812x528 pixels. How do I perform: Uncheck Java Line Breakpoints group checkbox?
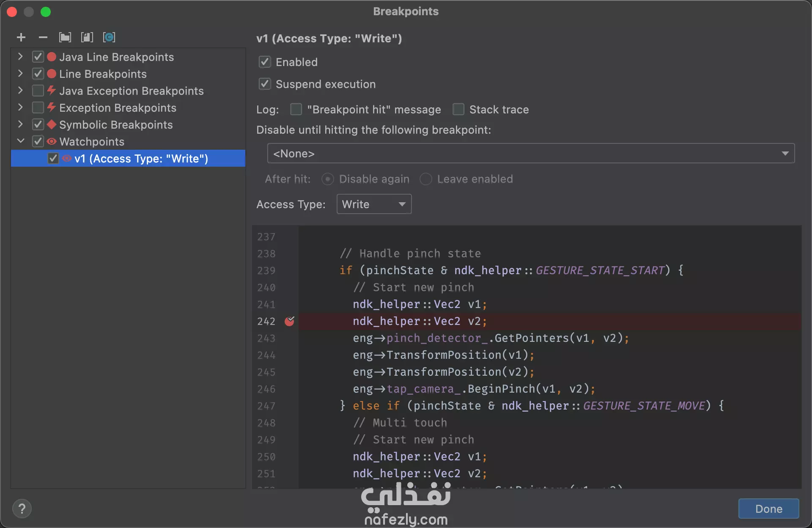(38, 57)
